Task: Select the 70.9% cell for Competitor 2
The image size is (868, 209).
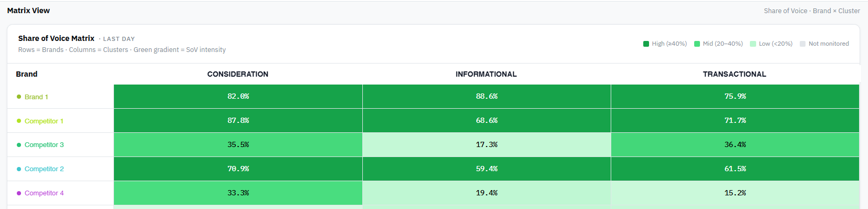Action: [238, 169]
